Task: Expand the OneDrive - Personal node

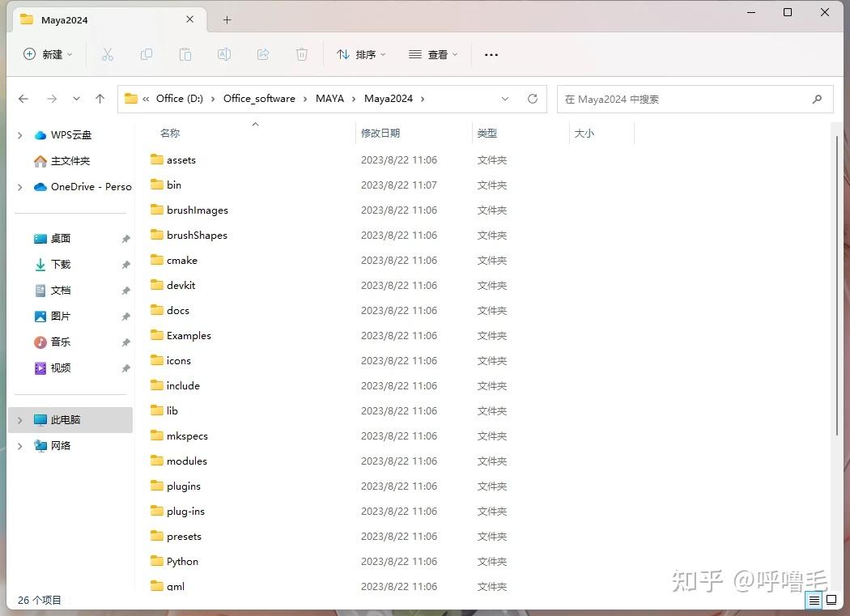Action: [20, 187]
